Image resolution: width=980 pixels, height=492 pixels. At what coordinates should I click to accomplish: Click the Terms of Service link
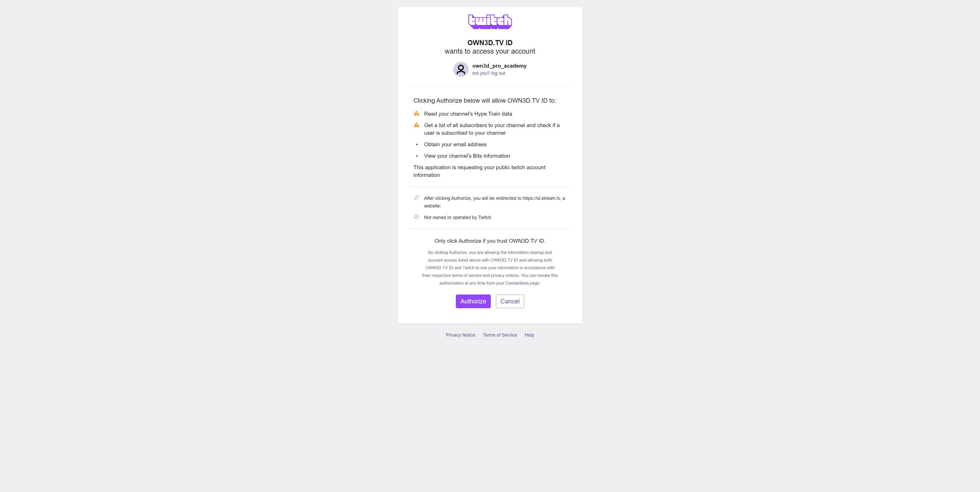[x=500, y=335]
